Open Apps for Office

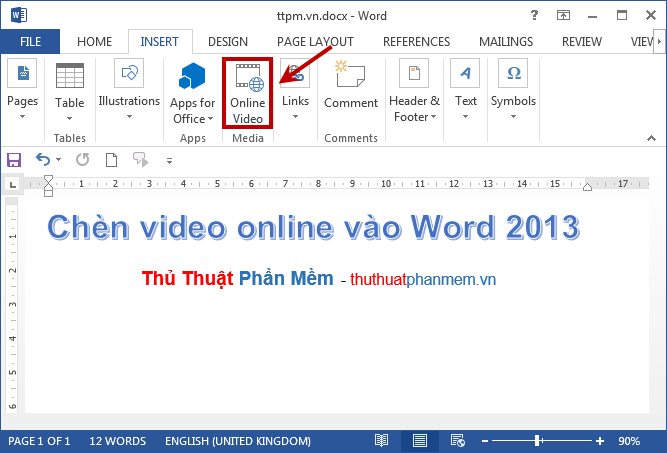tap(192, 93)
